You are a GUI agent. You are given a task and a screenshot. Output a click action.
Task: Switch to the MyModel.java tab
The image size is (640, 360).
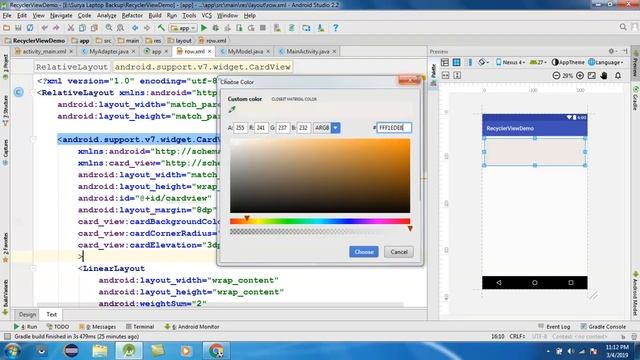click(x=245, y=51)
